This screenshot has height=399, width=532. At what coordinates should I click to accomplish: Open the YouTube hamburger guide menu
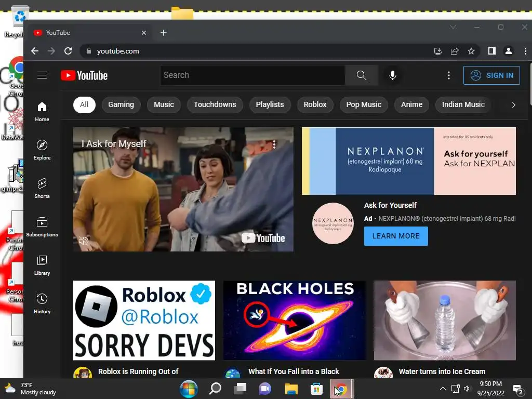click(42, 75)
